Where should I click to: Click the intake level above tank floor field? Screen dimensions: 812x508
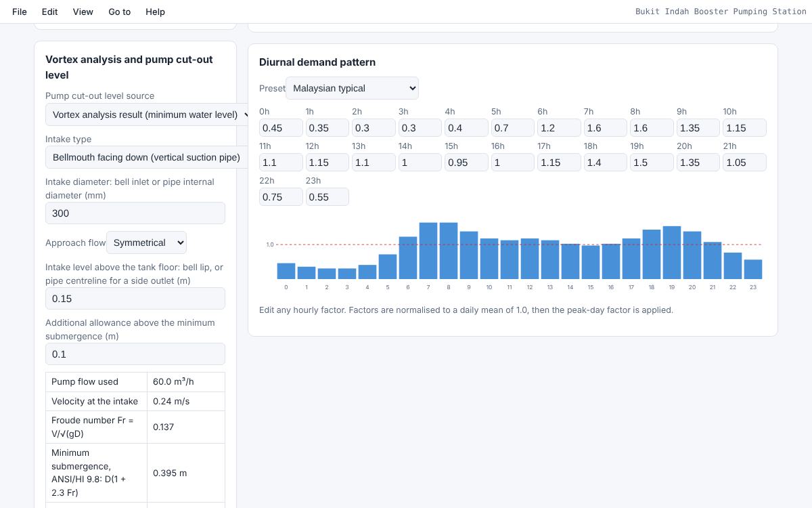(x=135, y=298)
